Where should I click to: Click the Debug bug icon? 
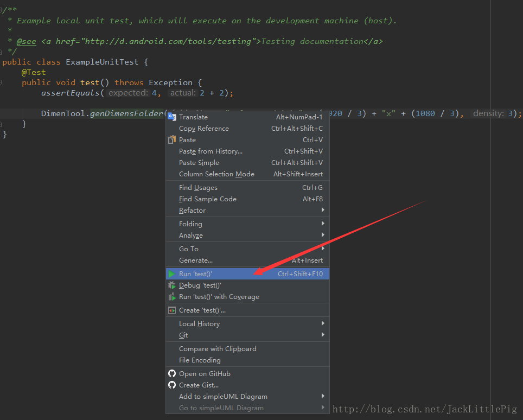point(172,285)
